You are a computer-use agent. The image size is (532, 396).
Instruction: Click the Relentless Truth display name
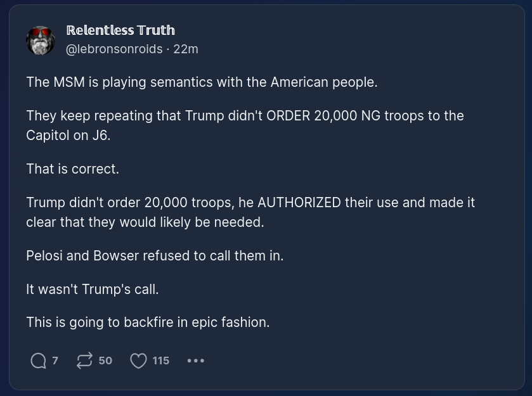pos(120,30)
